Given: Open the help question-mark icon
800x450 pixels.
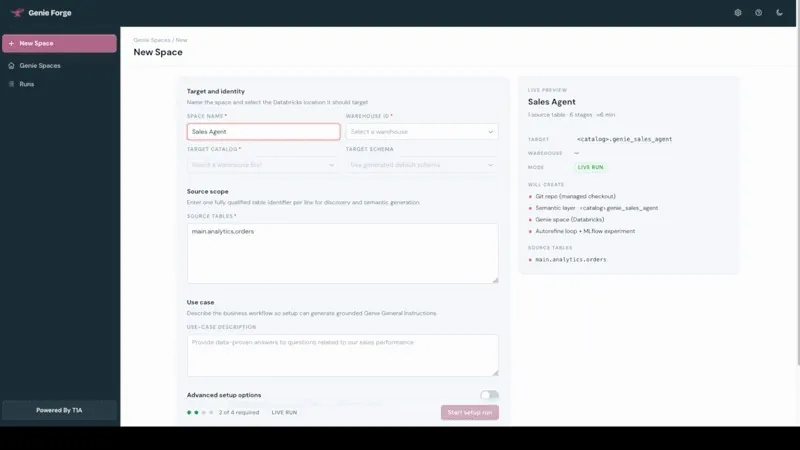Looking at the screenshot, I should pyautogui.click(x=759, y=13).
